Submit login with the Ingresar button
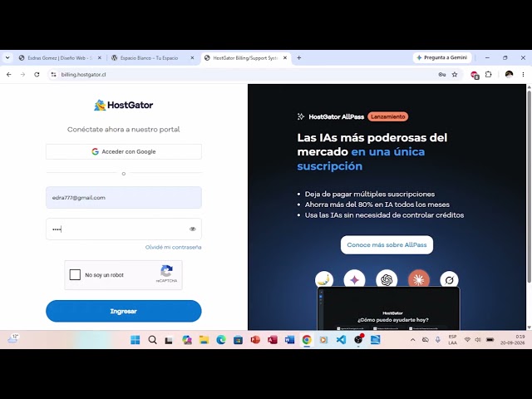The width and height of the screenshot is (532, 399). click(x=124, y=311)
